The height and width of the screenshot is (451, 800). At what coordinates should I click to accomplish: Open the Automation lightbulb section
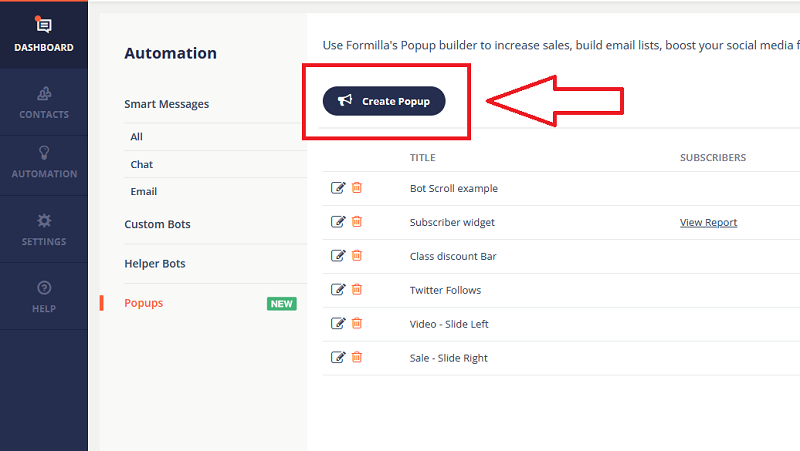(43, 162)
